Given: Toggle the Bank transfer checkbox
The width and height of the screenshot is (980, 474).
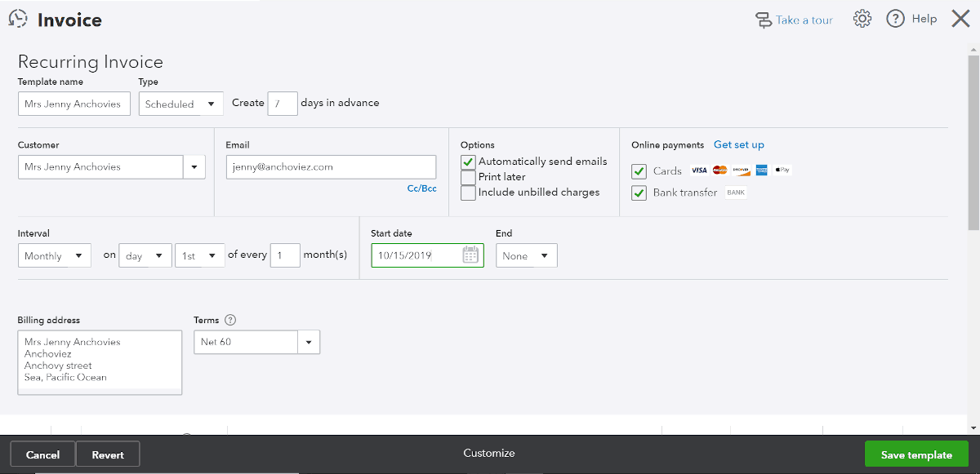Looking at the screenshot, I should pos(639,193).
